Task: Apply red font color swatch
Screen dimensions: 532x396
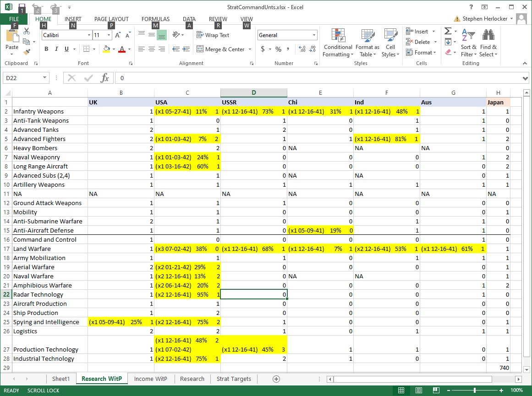Action: point(122,49)
